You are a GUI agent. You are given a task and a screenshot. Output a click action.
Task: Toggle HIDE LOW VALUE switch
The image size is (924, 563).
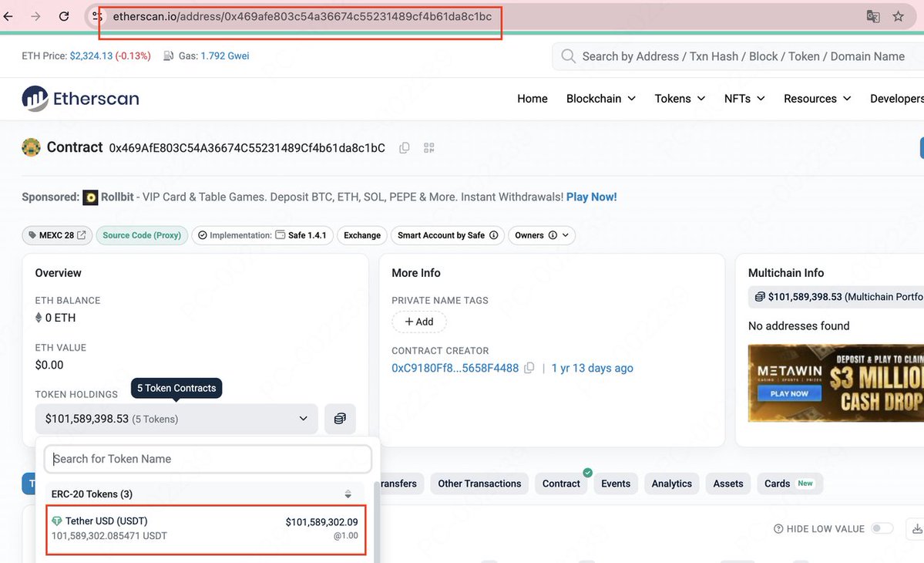pyautogui.click(x=882, y=528)
